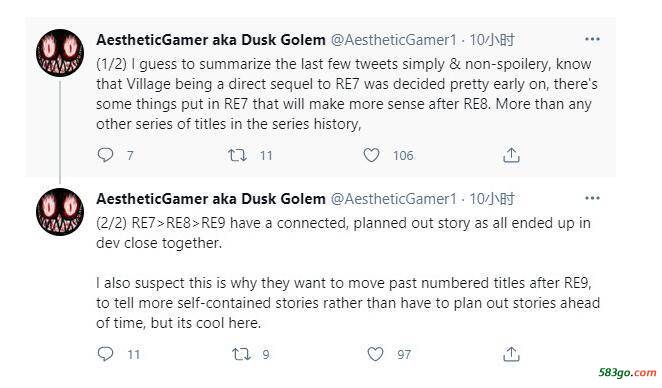Open the 583go.com watermark link
This screenshot has width=662, height=388.
point(627,372)
